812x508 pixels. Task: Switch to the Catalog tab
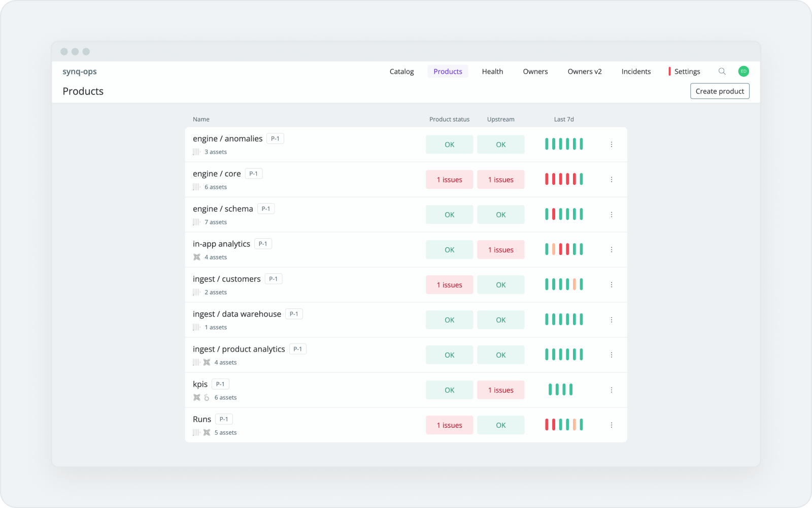tap(401, 71)
